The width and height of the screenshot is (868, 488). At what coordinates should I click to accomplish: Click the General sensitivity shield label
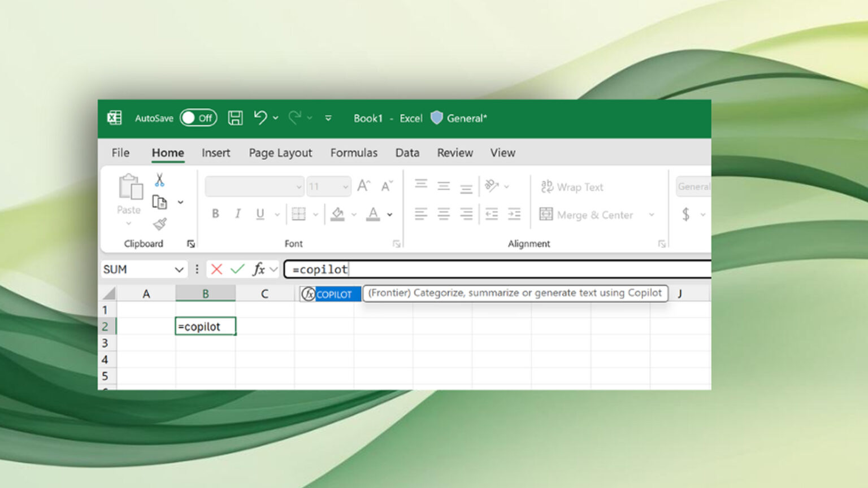(459, 118)
